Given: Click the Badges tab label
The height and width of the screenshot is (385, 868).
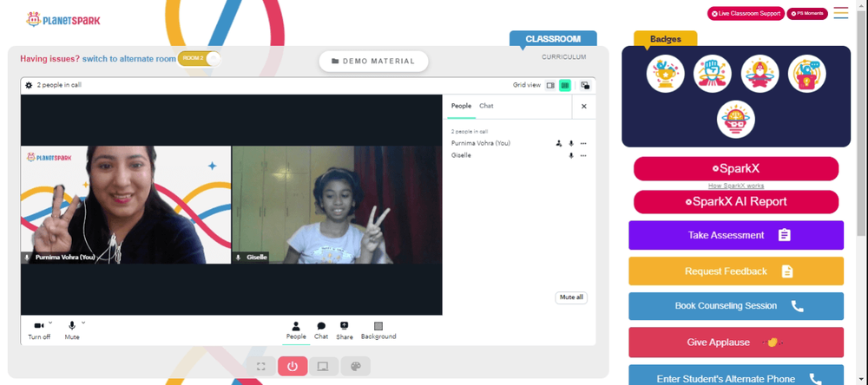Looking at the screenshot, I should 666,39.
